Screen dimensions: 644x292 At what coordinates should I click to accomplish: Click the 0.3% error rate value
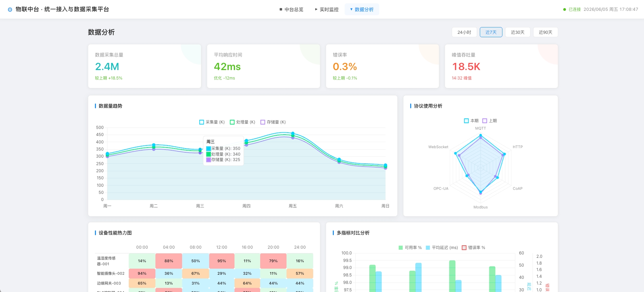coord(345,67)
